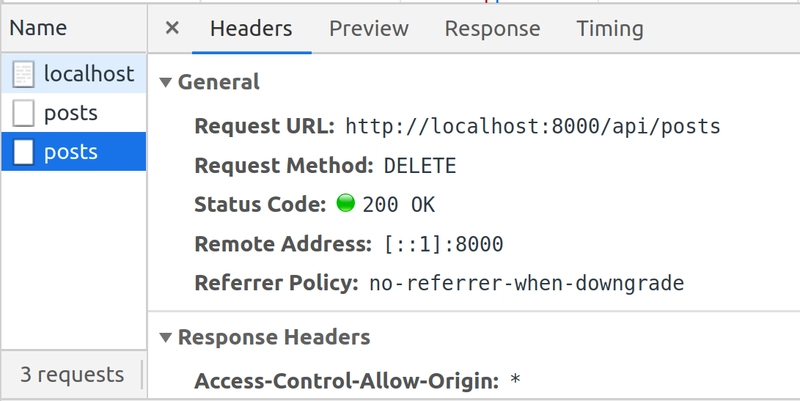Image resolution: width=800 pixels, height=401 pixels.
Task: Click the localhost document file icon
Action: click(23, 74)
